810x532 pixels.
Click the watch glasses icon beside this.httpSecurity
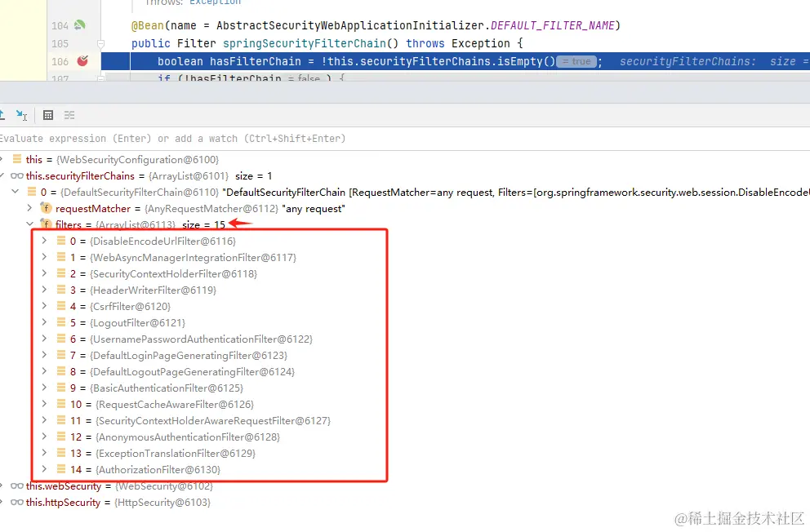[17, 502]
